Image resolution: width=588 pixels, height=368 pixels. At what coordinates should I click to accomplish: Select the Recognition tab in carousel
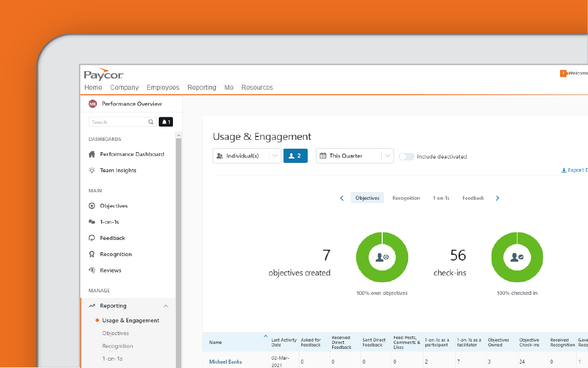[x=406, y=198]
